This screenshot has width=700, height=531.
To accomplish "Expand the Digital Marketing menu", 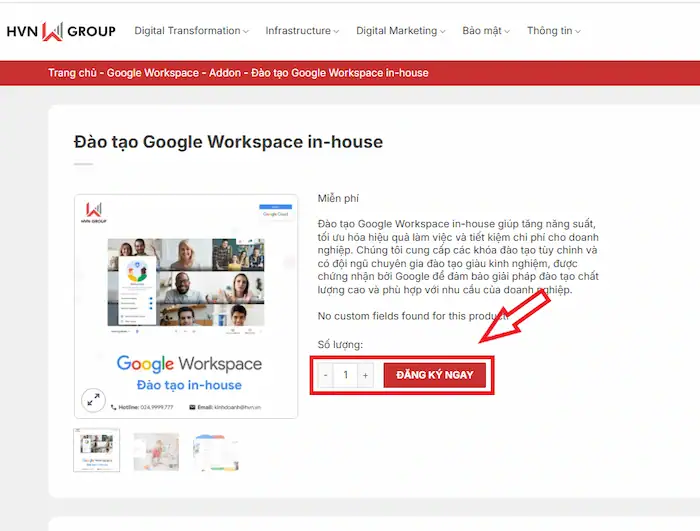I will 401,31.
